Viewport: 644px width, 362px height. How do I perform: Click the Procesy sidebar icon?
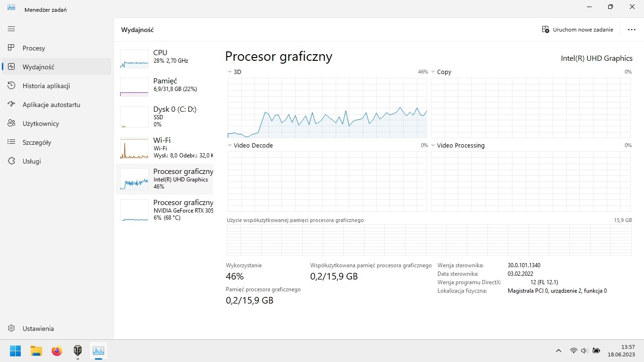(12, 48)
